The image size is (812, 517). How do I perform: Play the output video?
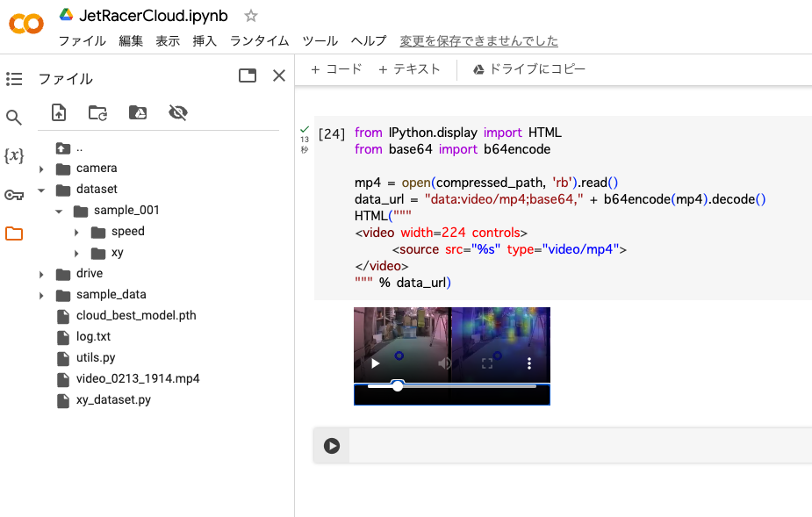pos(376,363)
